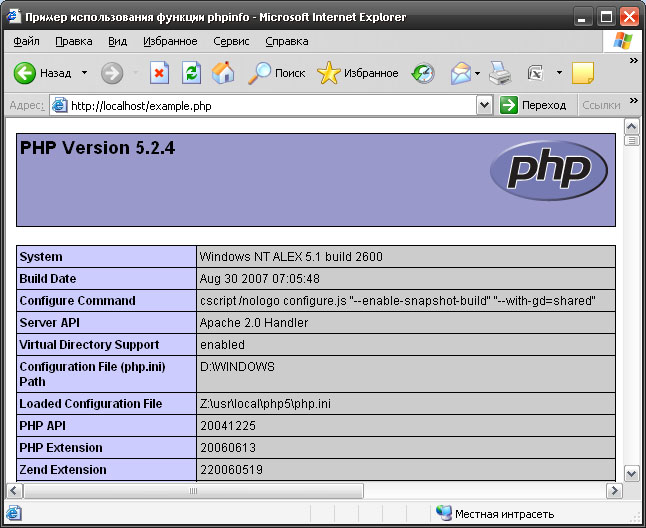Go to the Home page icon
Screen dimensions: 646x528
(x=223, y=73)
